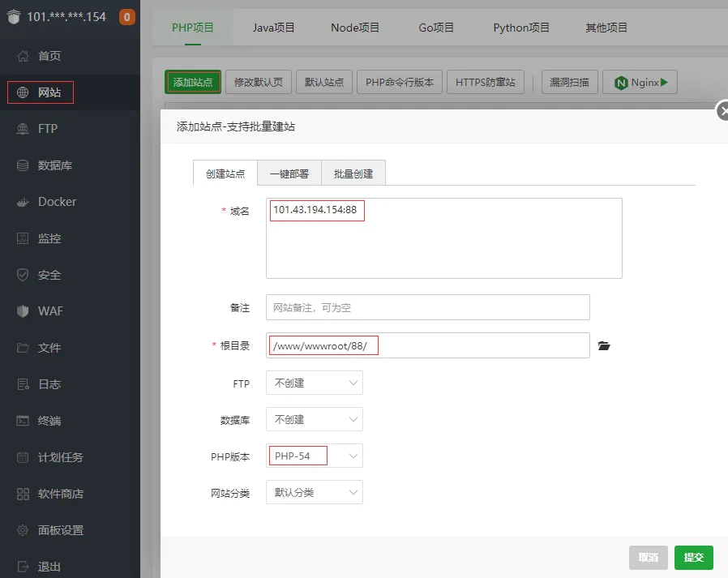This screenshot has height=578, width=728.
Task: Click the log icon beside 日志
Action: (23, 384)
